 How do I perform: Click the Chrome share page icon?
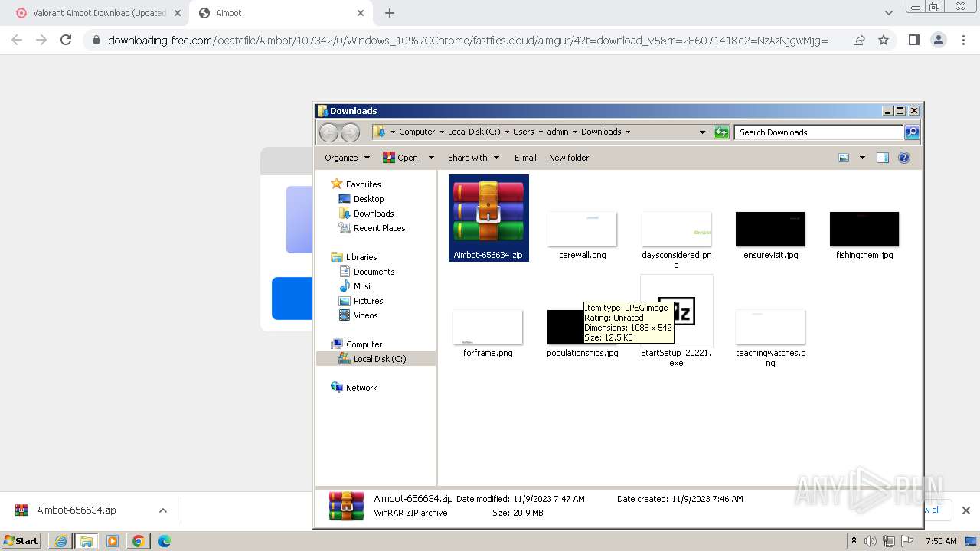click(859, 40)
